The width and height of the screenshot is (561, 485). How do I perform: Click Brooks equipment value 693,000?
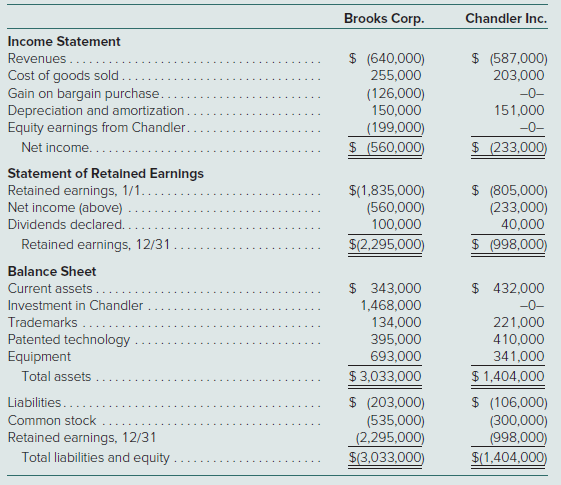(x=396, y=357)
